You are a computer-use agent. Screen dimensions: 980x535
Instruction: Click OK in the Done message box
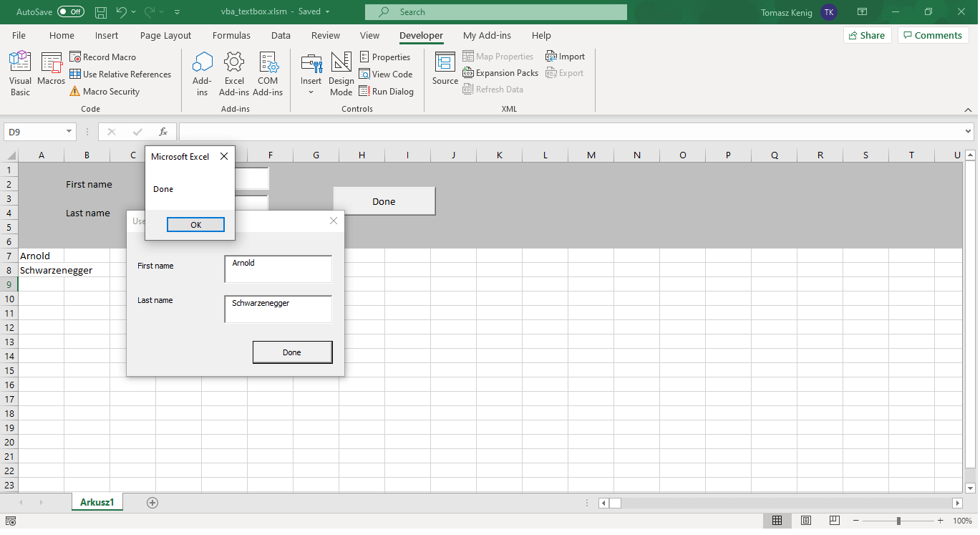(195, 224)
